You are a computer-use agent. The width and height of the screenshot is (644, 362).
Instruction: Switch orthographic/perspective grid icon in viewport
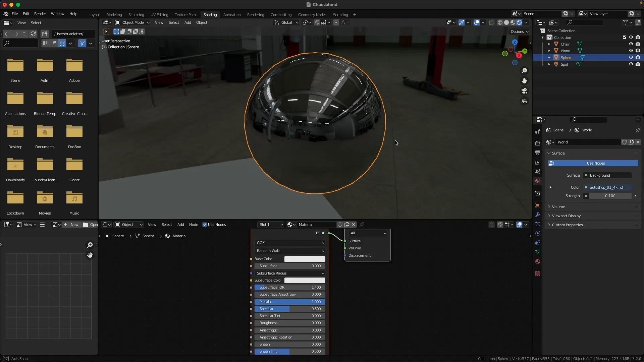pos(524,101)
